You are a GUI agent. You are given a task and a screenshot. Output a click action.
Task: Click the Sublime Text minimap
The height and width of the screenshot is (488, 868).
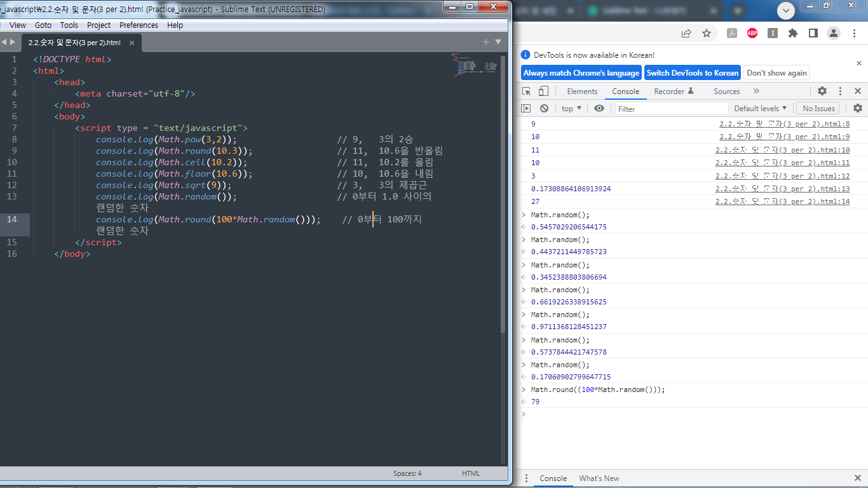(x=475, y=65)
